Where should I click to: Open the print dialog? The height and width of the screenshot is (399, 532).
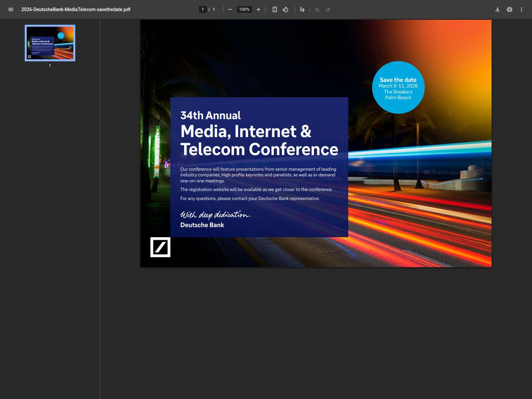coord(510,9)
